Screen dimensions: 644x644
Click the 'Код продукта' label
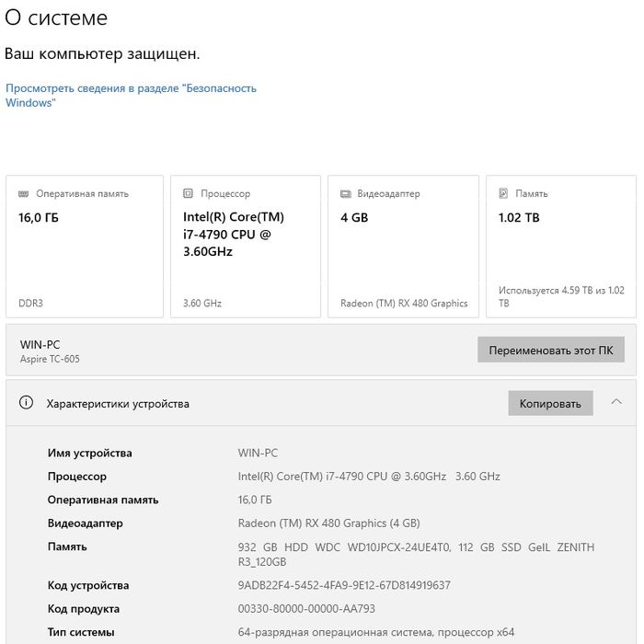[x=84, y=609]
